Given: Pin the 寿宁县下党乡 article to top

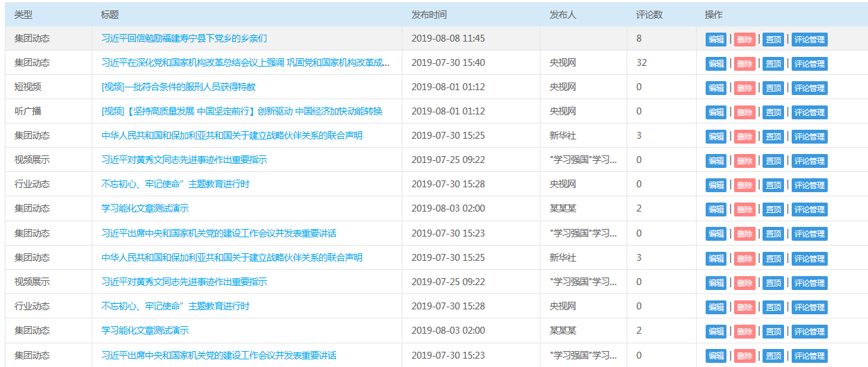Looking at the screenshot, I should [x=774, y=40].
